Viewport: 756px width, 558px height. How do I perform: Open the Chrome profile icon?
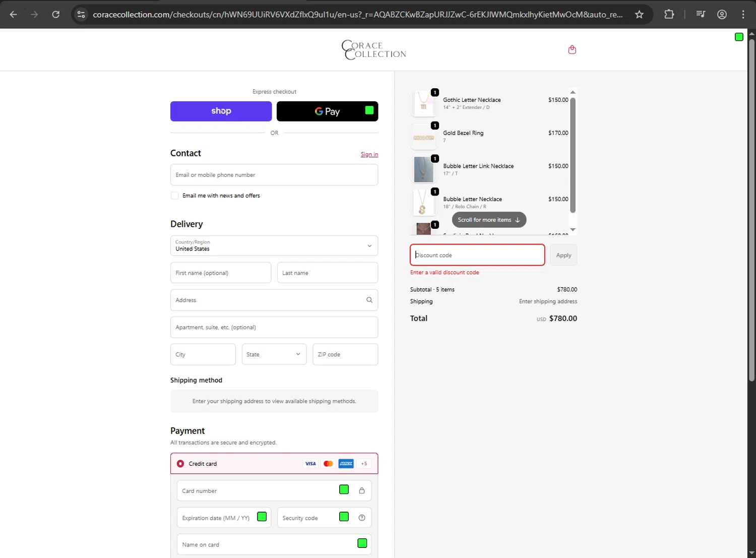coord(722,15)
